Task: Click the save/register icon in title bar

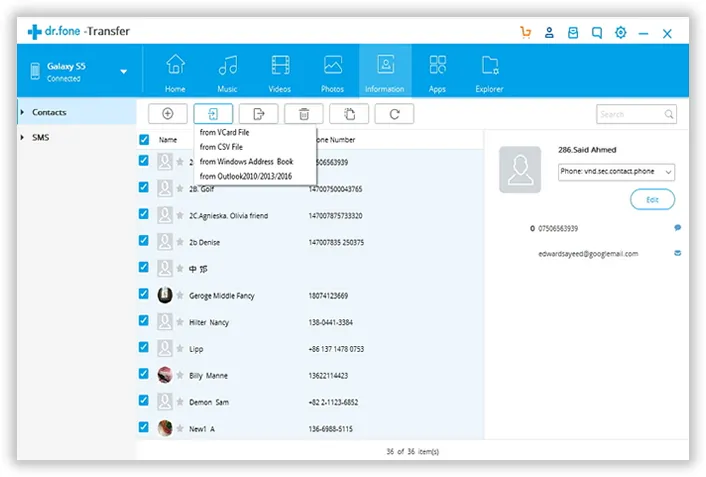Action: [x=573, y=32]
